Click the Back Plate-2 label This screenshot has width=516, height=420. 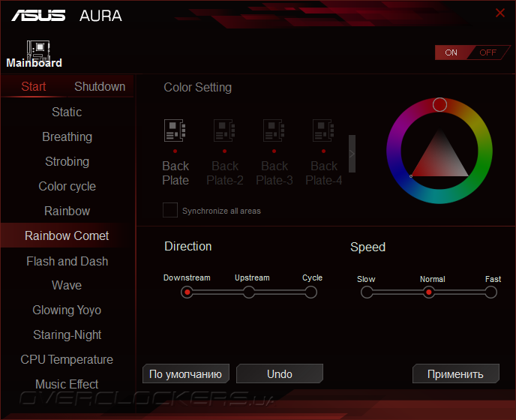pos(225,173)
